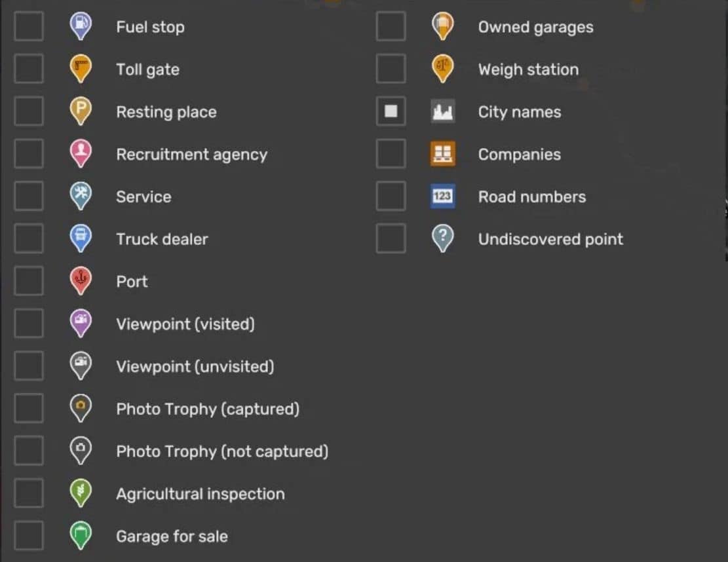Screen dimensions: 728x562
Task: Click the blue Truck dealer icon
Action: 81,238
